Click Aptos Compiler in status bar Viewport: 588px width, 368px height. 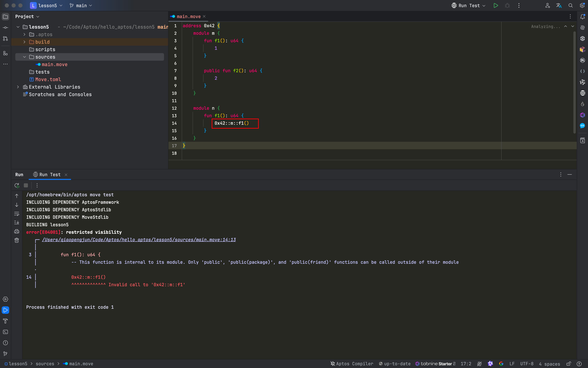352,364
